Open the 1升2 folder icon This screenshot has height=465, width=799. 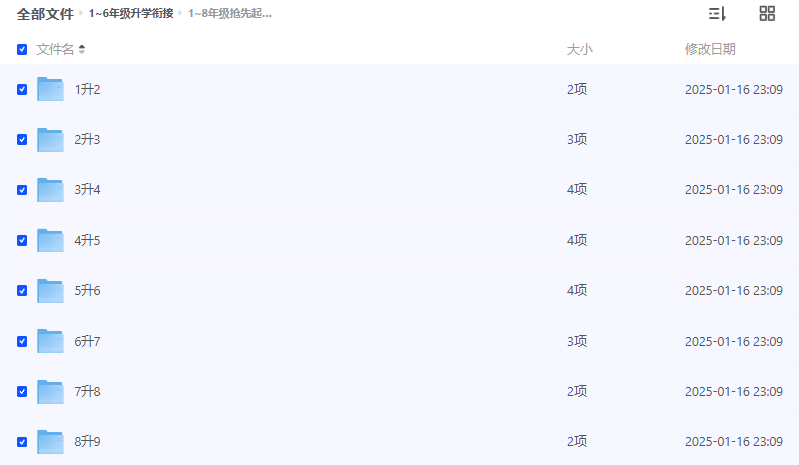tap(50, 89)
